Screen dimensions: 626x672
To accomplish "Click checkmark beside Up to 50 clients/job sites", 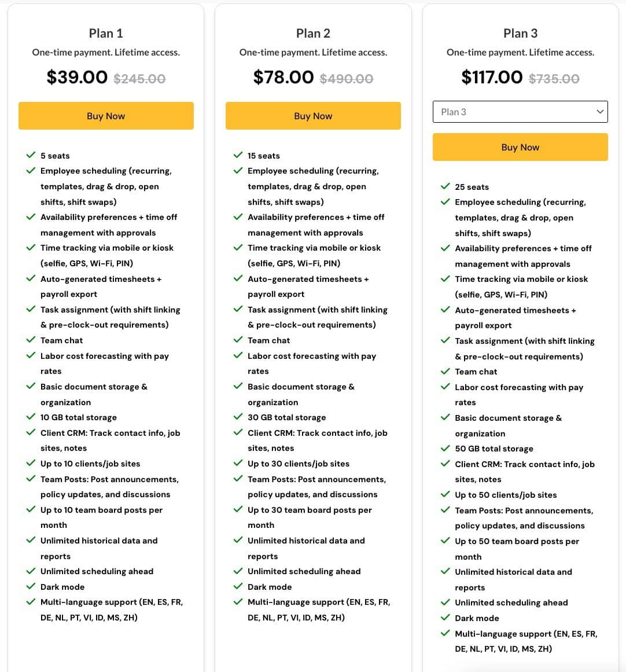I will 445,494.
